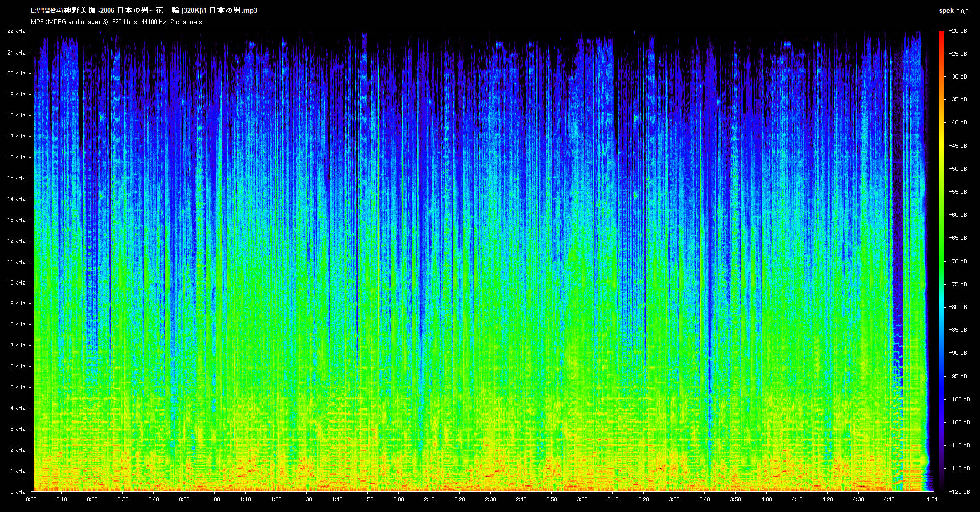Click the -110 dB scale label
Image resolution: width=980 pixels, height=512 pixels.
coord(959,445)
